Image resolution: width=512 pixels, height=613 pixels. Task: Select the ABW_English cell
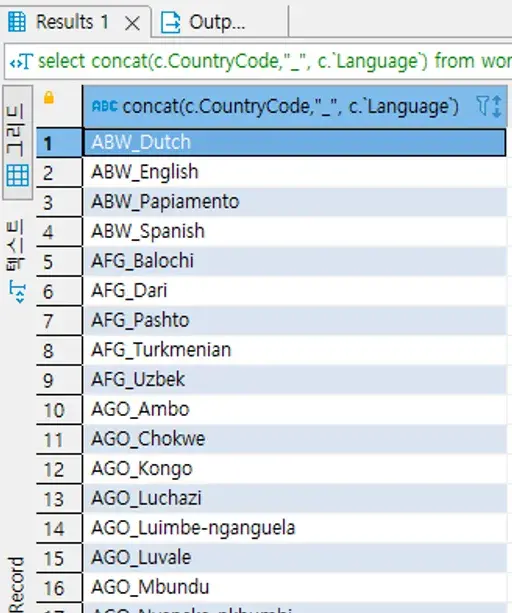[295, 172]
